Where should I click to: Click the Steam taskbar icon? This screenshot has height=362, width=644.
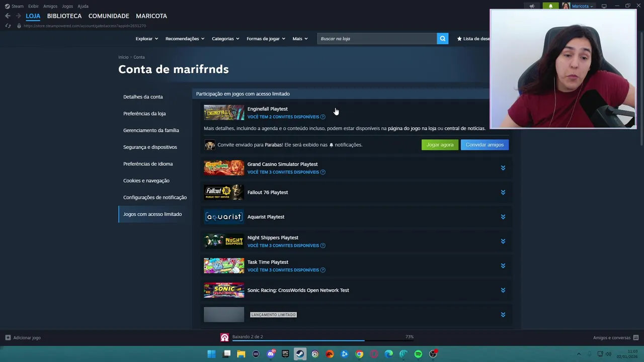coord(300,354)
